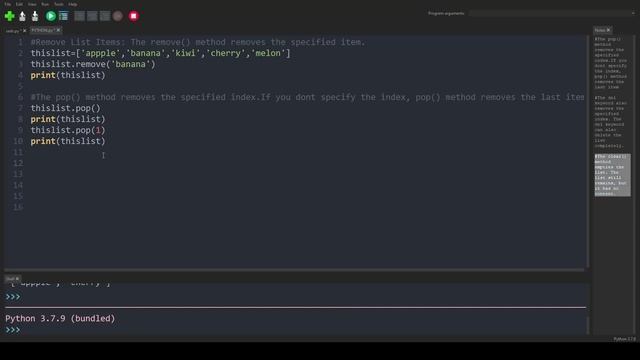Click the Open file icon (upward arrow)

point(22,16)
